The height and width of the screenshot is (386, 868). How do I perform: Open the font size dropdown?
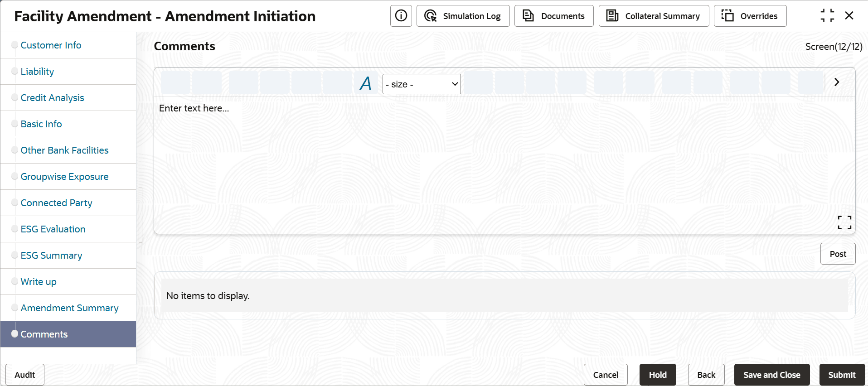pyautogui.click(x=422, y=84)
